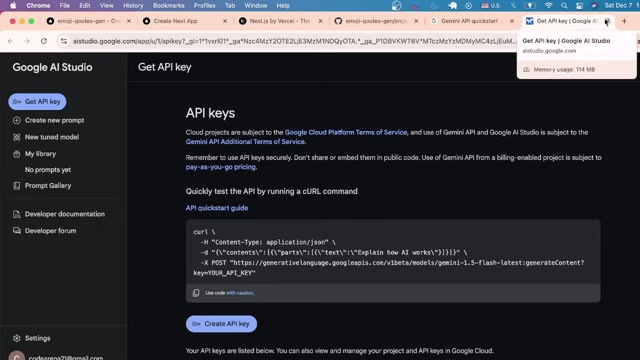Open the API quickstart guide link

tap(217, 208)
